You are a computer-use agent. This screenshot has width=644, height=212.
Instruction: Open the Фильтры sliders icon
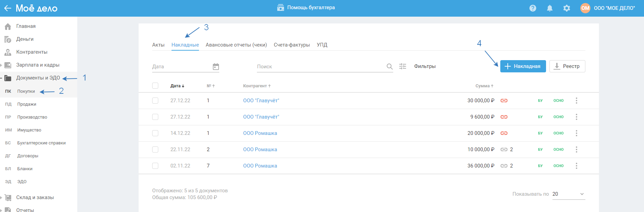[403, 66]
